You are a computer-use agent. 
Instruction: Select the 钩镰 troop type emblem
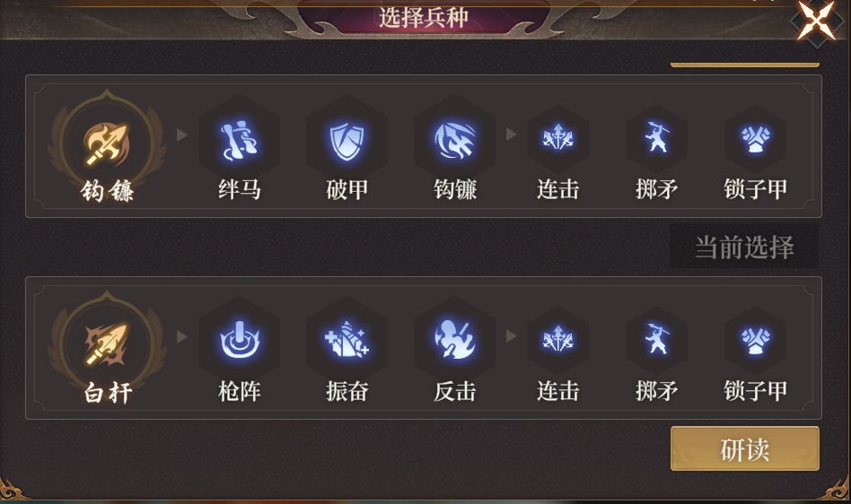pos(107,143)
